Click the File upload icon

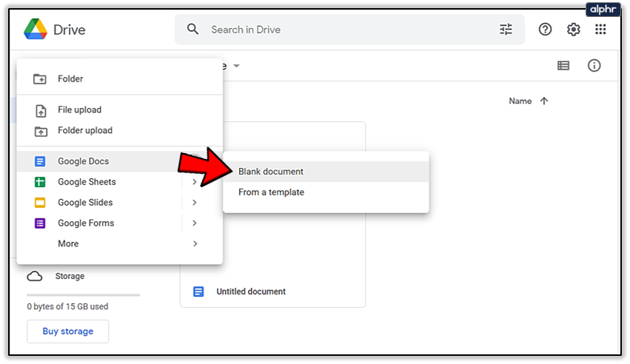[41, 110]
